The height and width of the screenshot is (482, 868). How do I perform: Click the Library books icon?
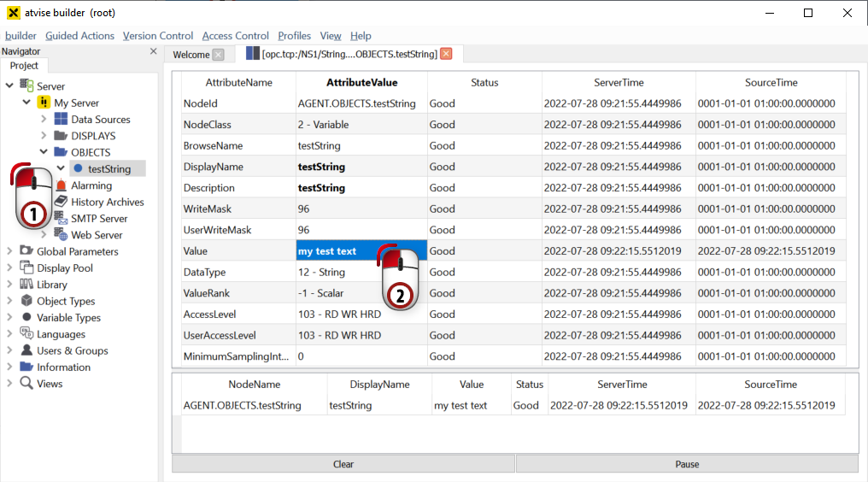pos(26,285)
